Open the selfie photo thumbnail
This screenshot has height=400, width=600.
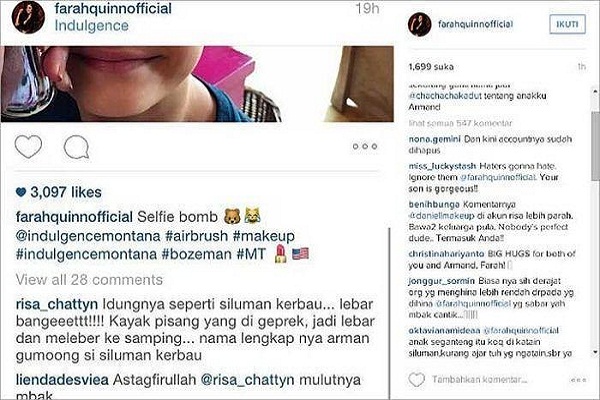coord(197,84)
